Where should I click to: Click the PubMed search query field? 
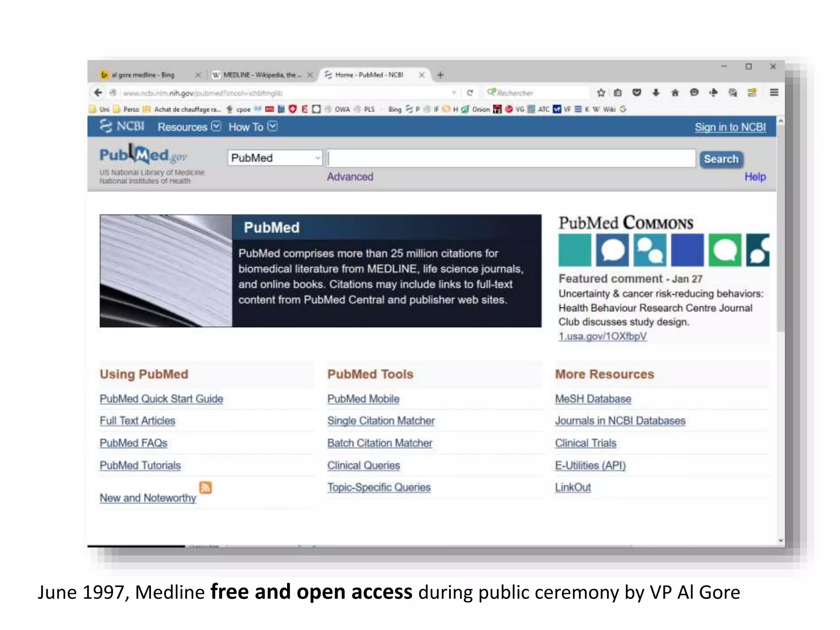point(511,158)
